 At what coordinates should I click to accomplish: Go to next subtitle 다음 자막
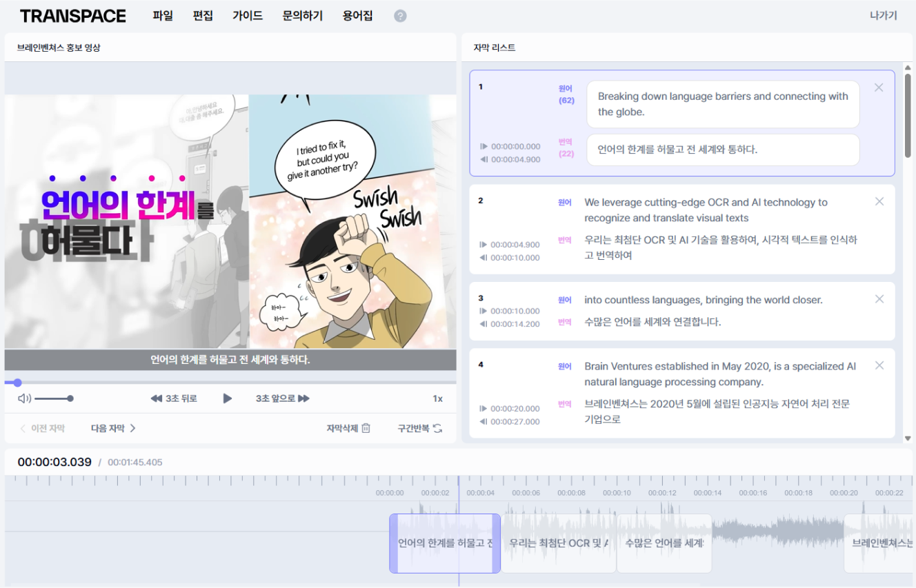[113, 428]
